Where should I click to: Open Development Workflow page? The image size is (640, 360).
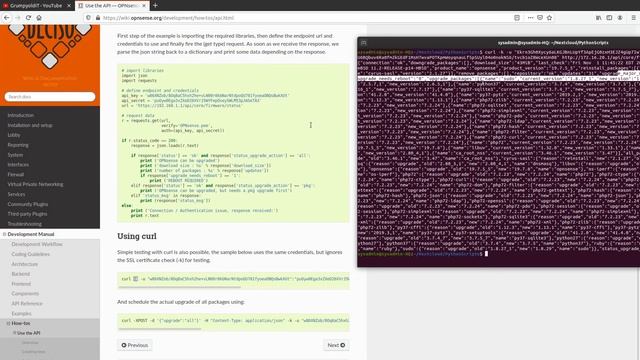point(37,244)
